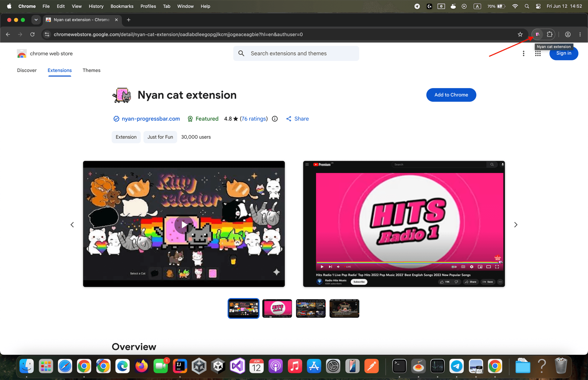Screen dimensions: 588x380
Task: Open the File menu
Action: point(46,6)
